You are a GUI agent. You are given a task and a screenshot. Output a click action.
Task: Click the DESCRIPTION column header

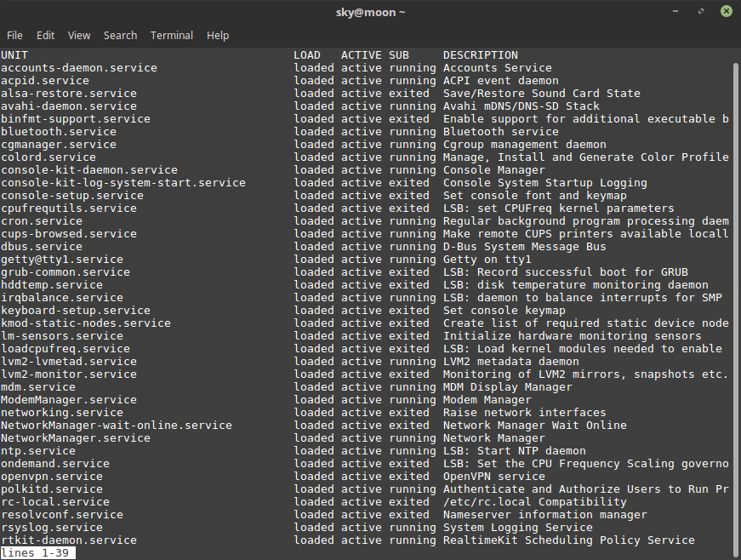tap(480, 55)
